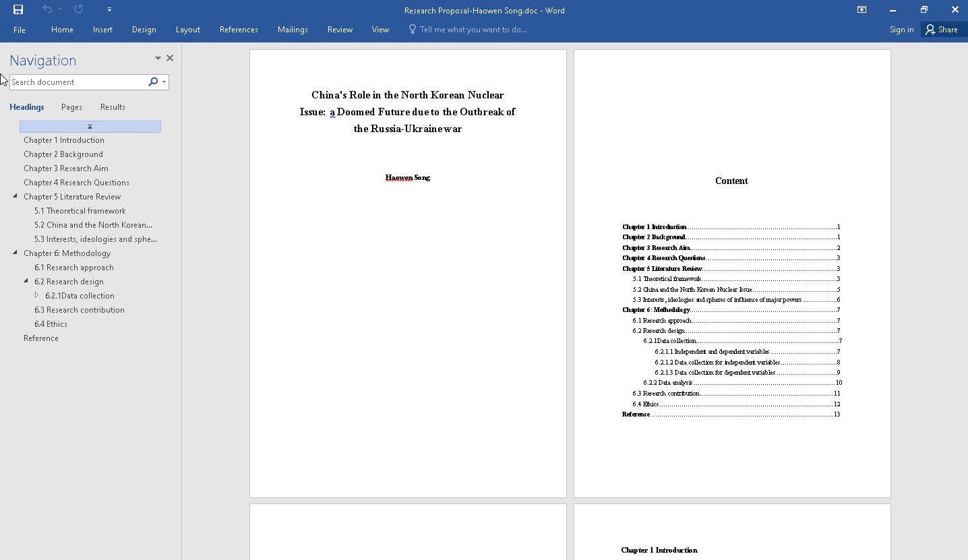Click the Search document input field

point(78,82)
